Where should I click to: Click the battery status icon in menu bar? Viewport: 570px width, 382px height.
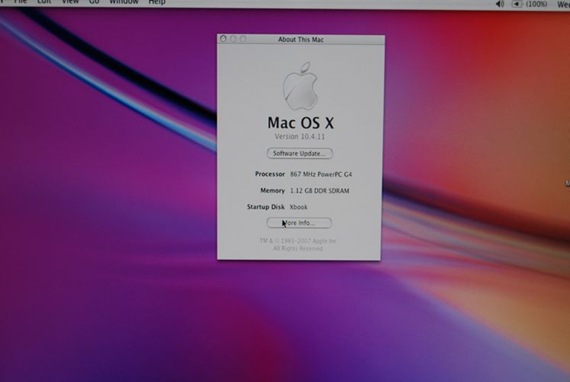coord(517,4)
